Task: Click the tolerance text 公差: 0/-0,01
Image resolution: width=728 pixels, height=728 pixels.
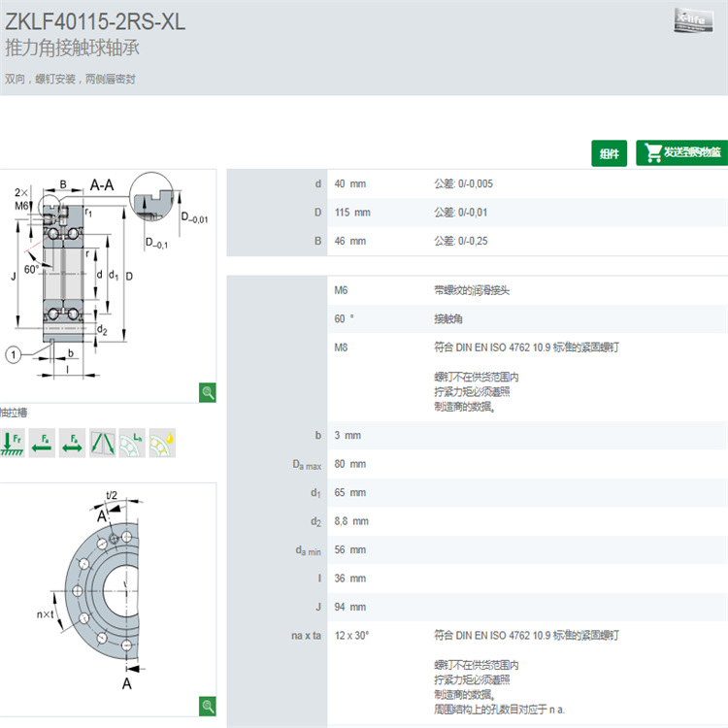Action: (x=461, y=213)
